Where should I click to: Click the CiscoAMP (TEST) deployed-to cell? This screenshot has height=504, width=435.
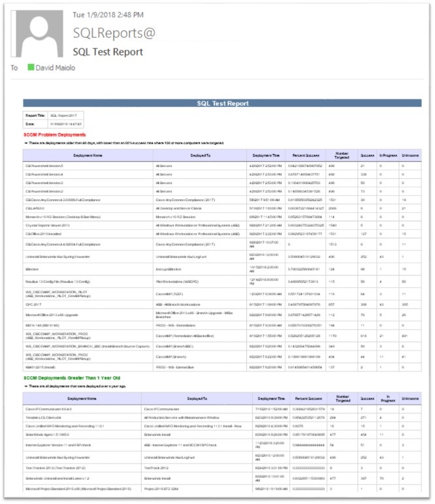coord(200,294)
